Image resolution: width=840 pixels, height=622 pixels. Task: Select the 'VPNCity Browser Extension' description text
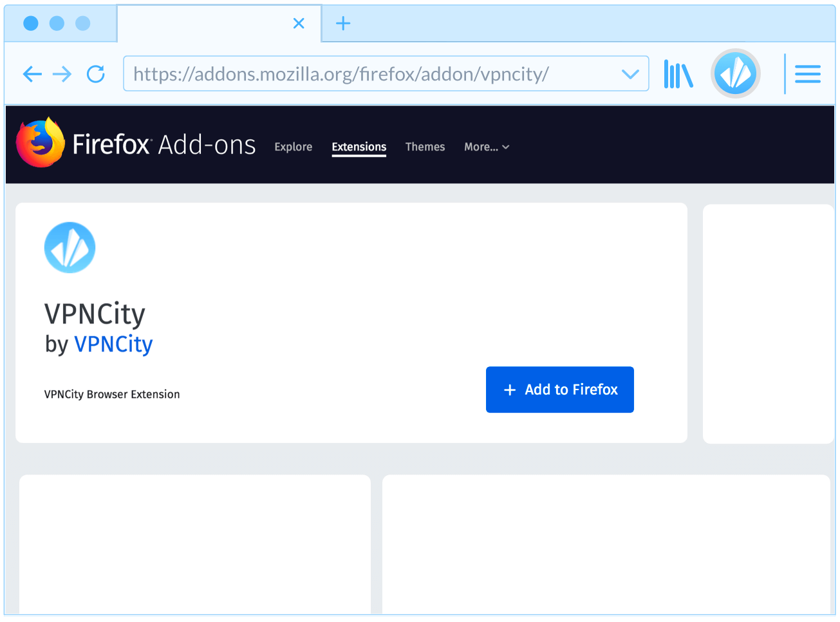112,394
